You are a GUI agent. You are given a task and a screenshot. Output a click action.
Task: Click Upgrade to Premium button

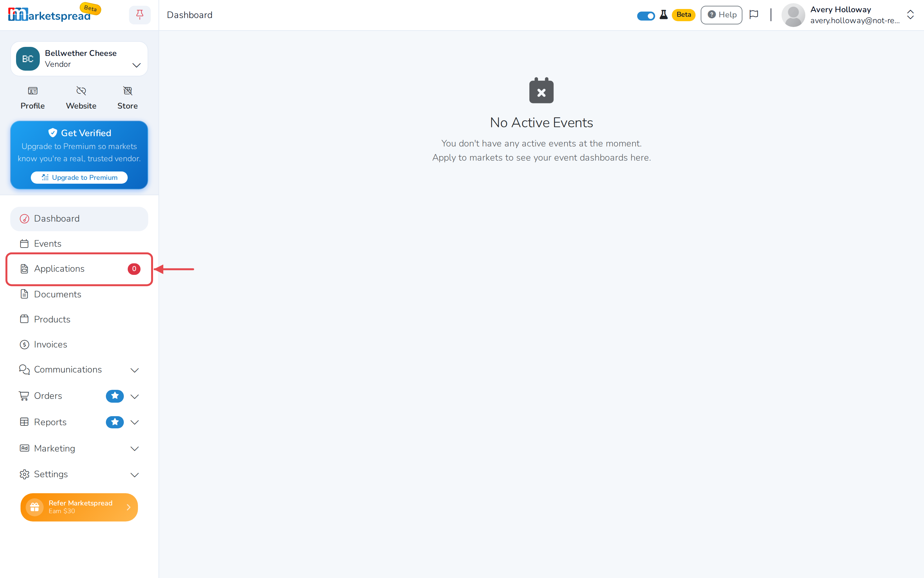79,177
